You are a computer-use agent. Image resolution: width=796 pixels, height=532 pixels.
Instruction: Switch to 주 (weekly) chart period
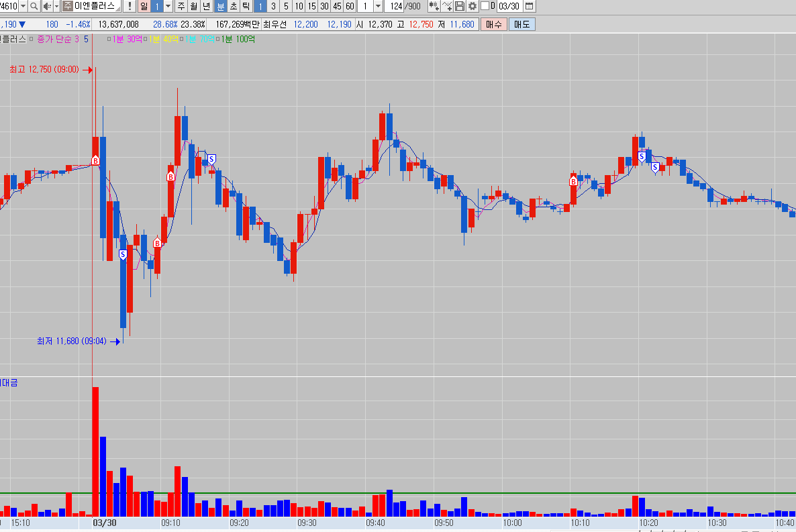click(x=181, y=6)
